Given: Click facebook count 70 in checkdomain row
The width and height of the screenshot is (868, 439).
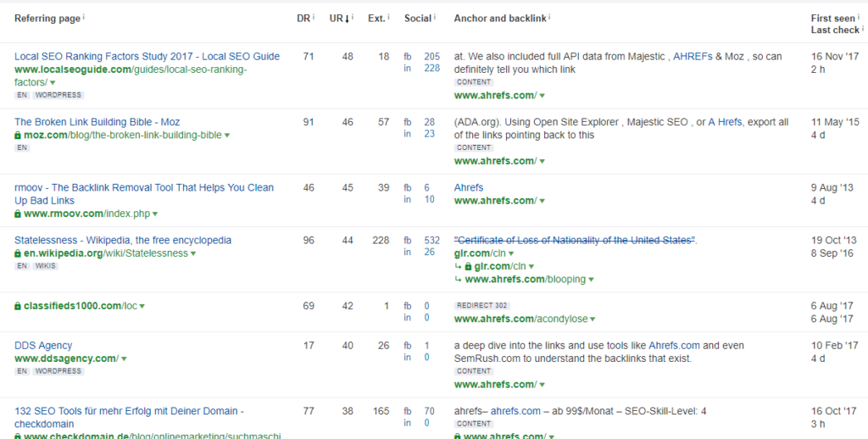Looking at the screenshot, I should 429,411.
